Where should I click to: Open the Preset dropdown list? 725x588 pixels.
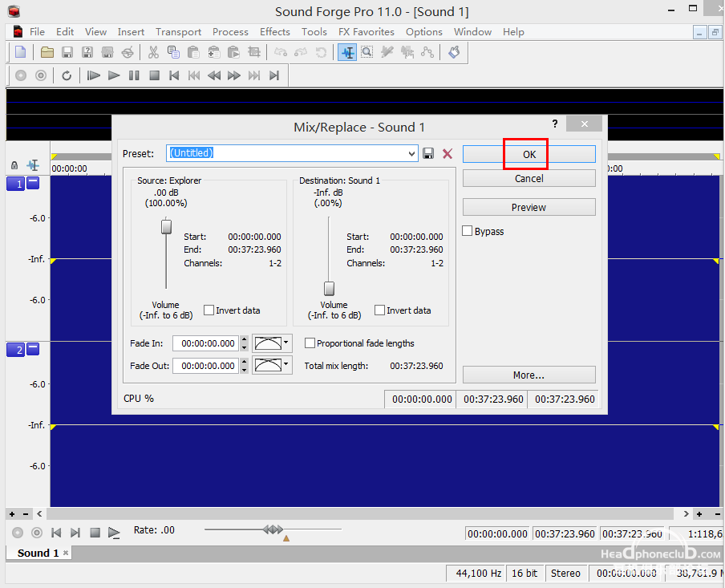click(411, 153)
